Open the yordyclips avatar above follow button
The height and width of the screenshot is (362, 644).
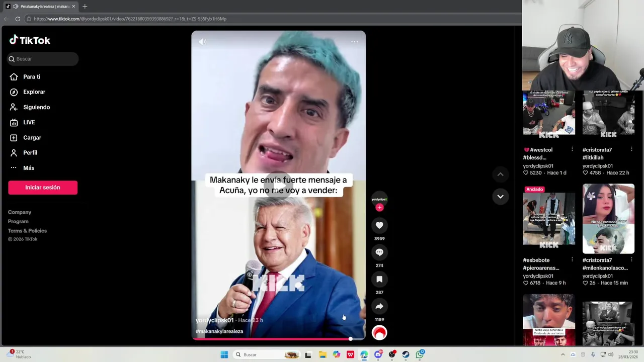(x=379, y=199)
